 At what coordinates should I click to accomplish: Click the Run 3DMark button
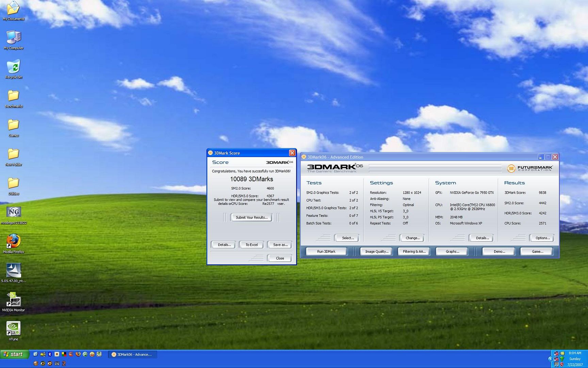click(x=326, y=251)
